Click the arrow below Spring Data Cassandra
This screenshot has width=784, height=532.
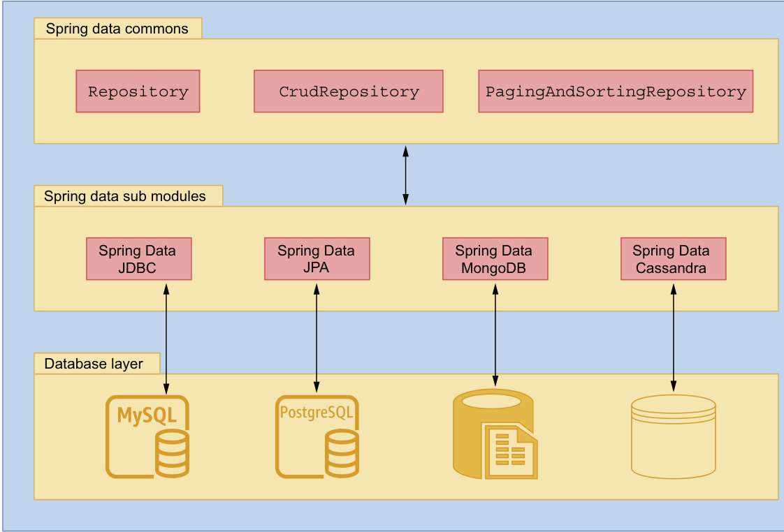(x=674, y=335)
